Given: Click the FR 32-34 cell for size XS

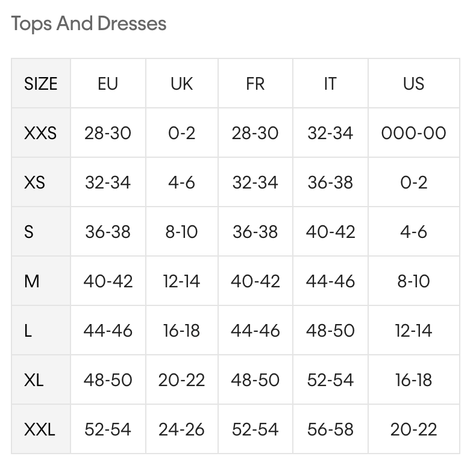Looking at the screenshot, I should [255, 183].
